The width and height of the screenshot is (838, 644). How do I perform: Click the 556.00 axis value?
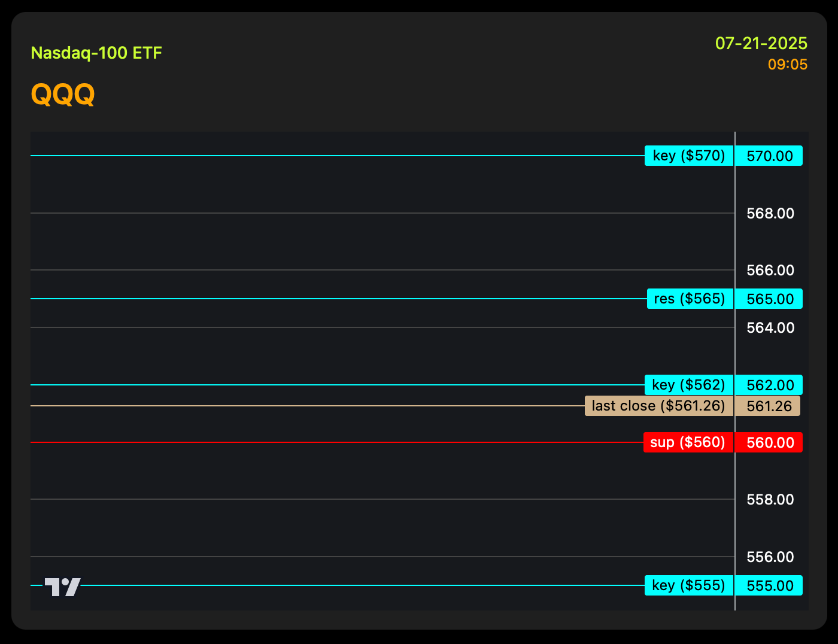pos(770,557)
